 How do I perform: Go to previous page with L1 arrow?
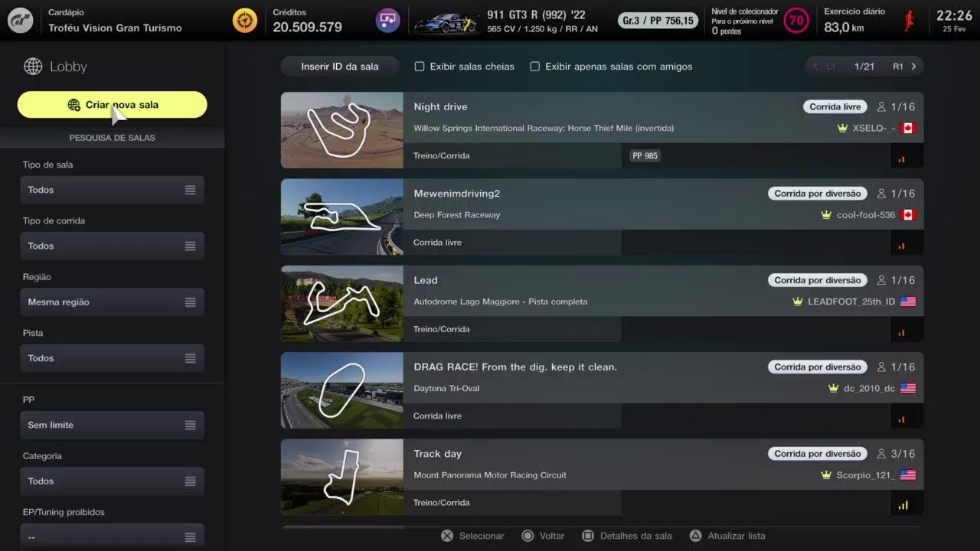tap(816, 67)
